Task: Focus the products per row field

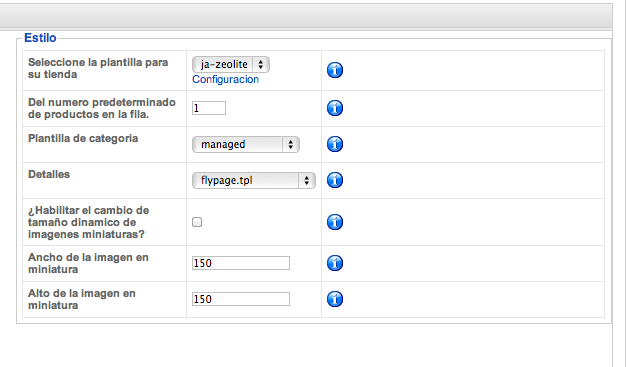Action: [209, 108]
